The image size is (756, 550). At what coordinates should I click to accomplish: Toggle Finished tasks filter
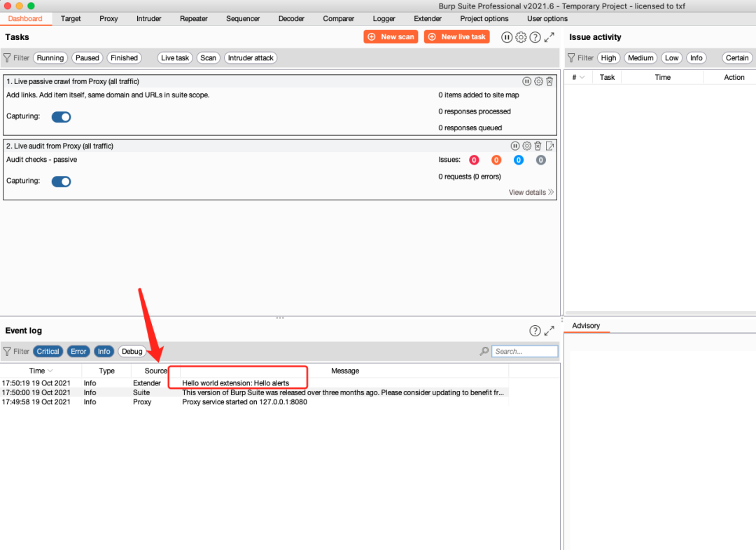click(125, 58)
